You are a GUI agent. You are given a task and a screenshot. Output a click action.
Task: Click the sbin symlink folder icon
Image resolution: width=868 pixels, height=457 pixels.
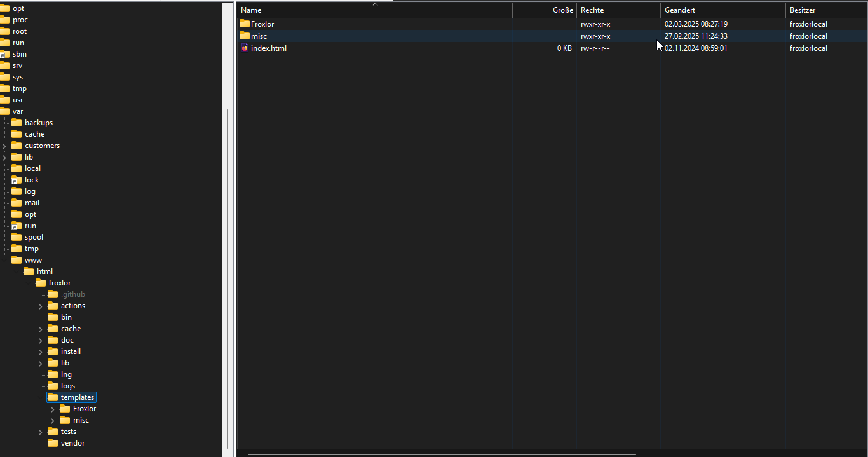click(x=4, y=54)
